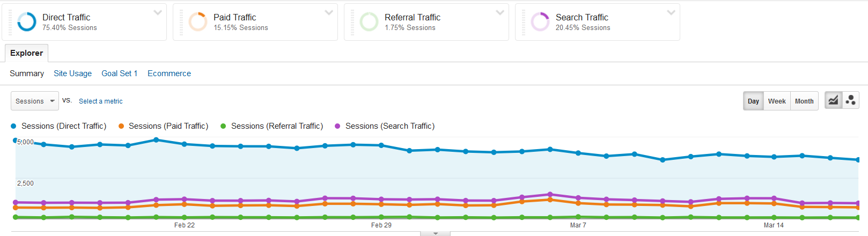
Task: Click the collapse handle below the chart
Action: coord(435,233)
